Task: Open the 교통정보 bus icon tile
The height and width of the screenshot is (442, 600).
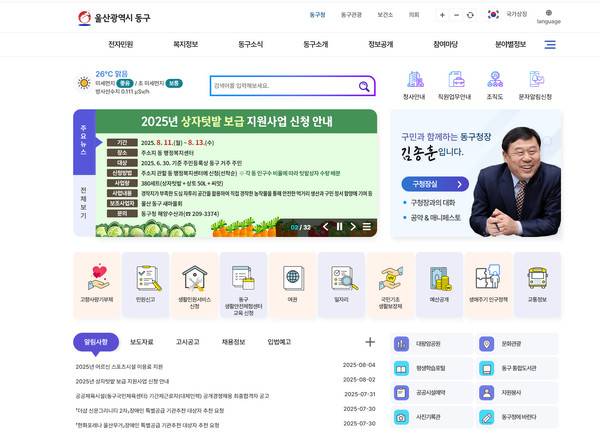Action: (x=538, y=285)
